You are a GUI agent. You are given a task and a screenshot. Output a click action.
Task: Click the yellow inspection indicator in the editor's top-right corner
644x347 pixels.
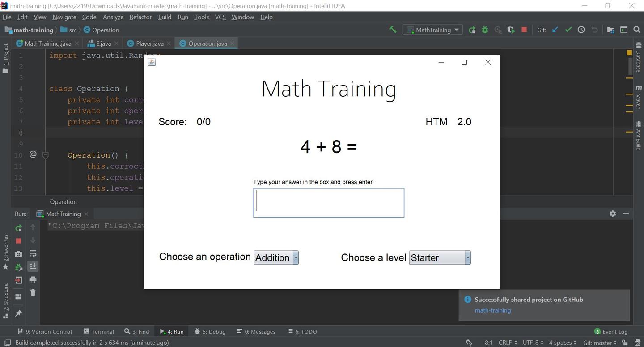coord(629,53)
